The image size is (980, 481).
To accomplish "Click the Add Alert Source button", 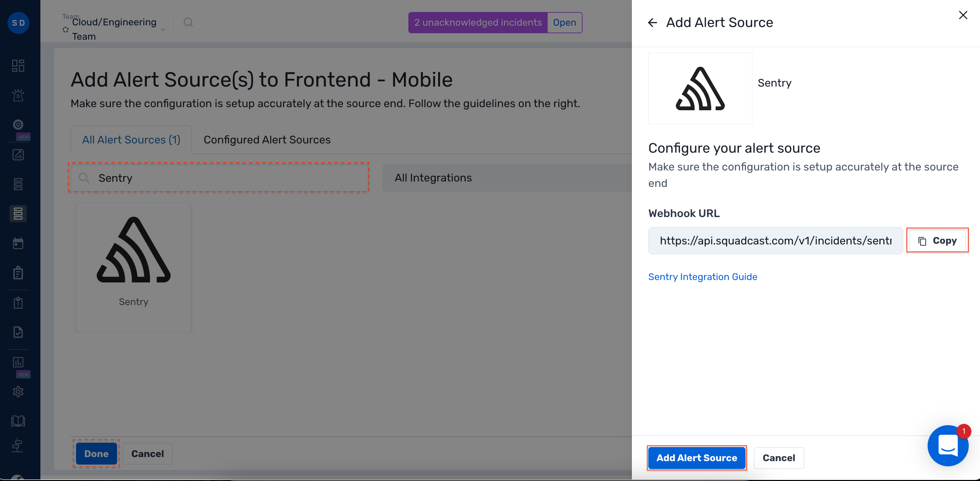I will coord(696,458).
